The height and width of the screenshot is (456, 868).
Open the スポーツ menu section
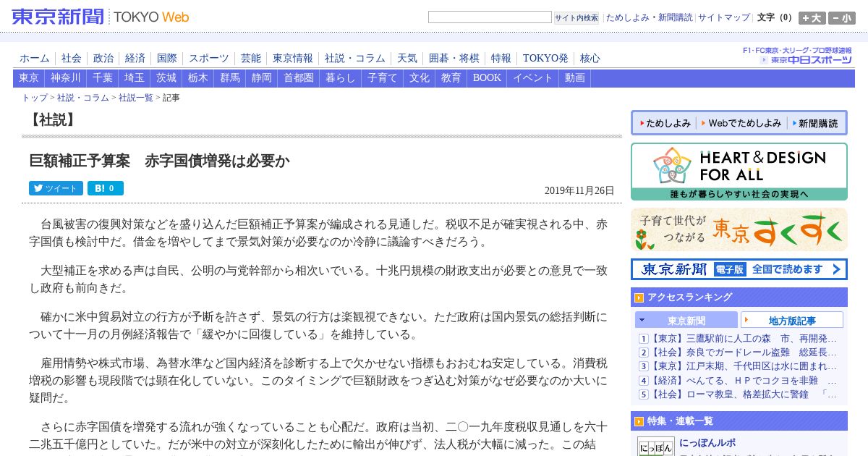pyautogui.click(x=209, y=59)
